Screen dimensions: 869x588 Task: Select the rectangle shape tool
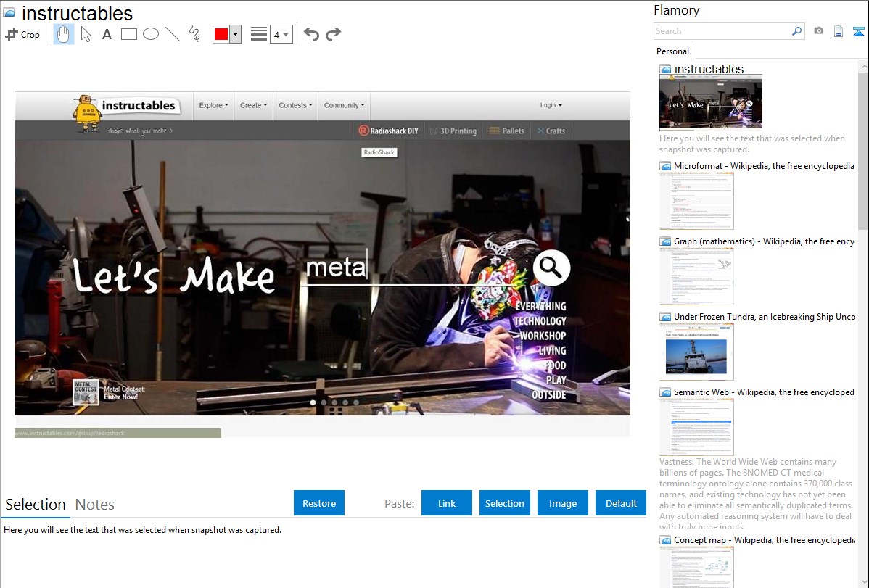point(128,34)
